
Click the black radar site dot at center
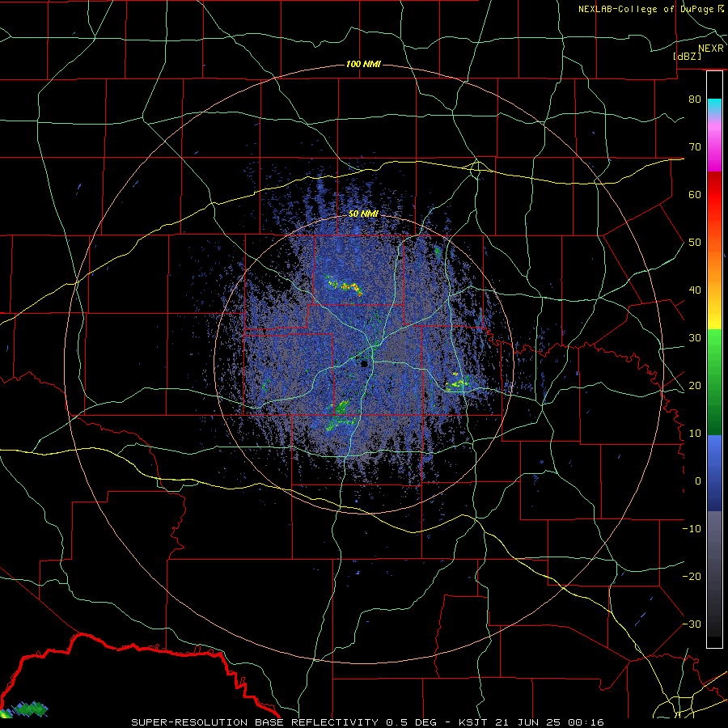tap(365, 363)
